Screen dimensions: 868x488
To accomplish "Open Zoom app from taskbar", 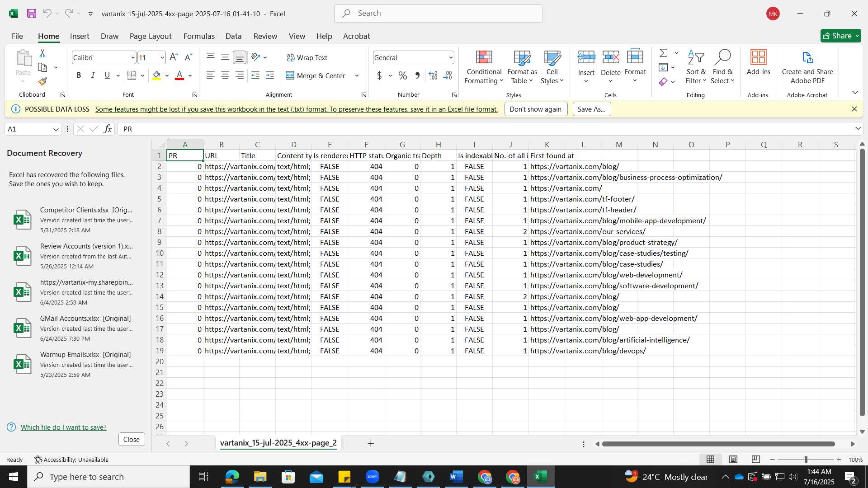I will pyautogui.click(x=373, y=477).
